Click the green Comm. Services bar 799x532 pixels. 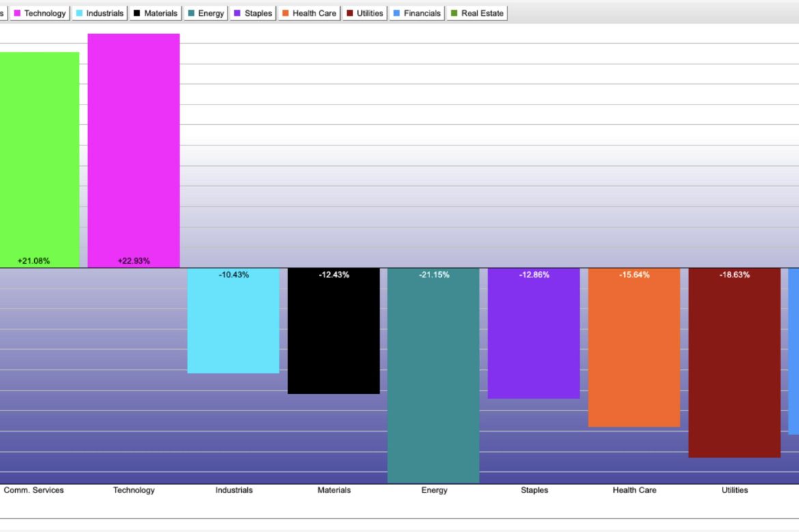click(39, 160)
